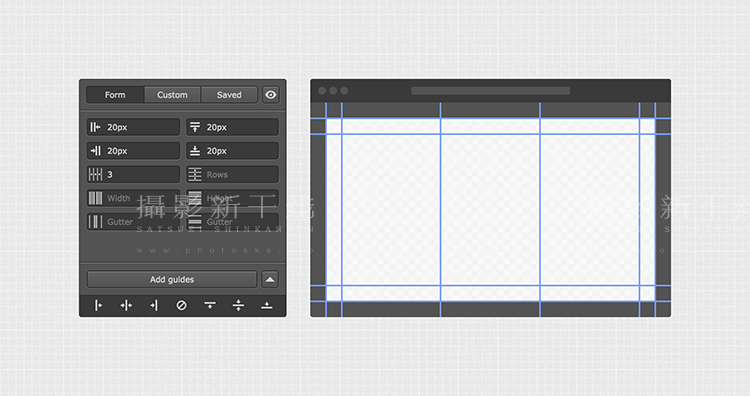750x396 pixels.
Task: Add guide at bottom edge icon
Action: coord(266,305)
